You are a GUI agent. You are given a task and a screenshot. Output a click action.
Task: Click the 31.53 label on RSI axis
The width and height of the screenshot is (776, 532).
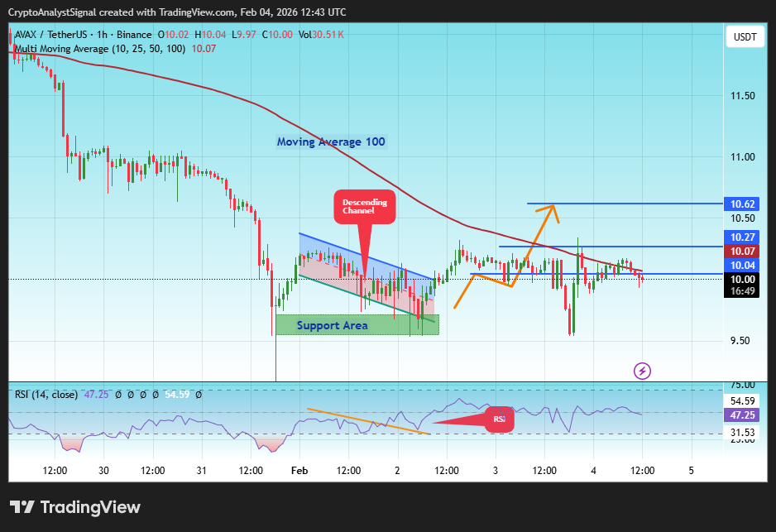(x=742, y=433)
